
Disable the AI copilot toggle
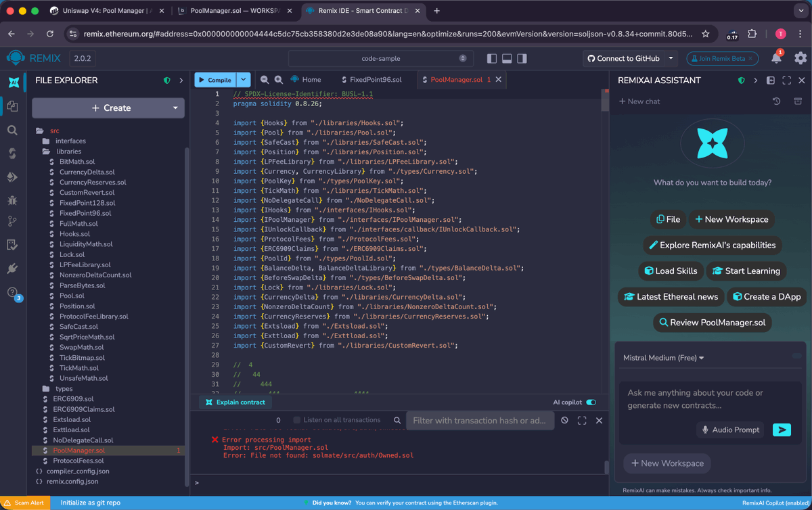click(590, 402)
